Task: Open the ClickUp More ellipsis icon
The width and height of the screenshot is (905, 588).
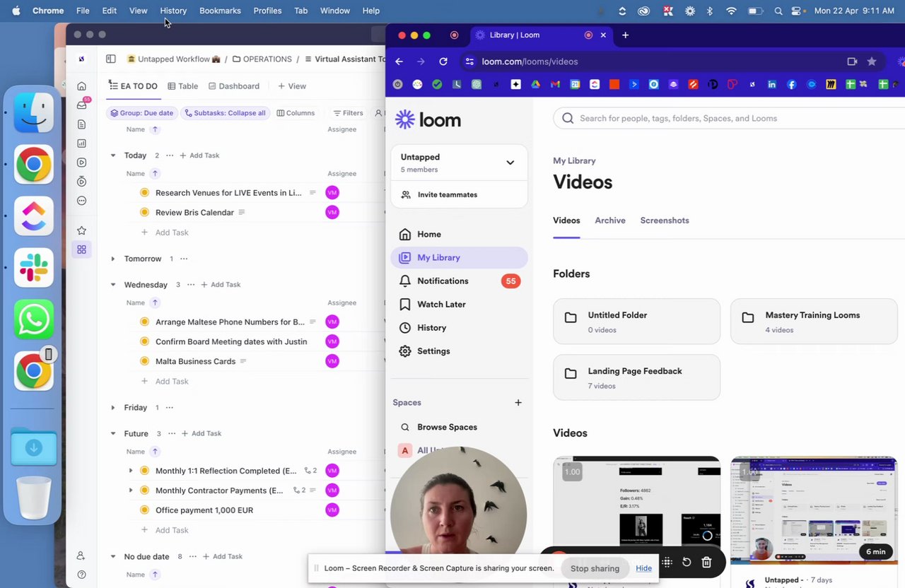Action: tap(82, 201)
